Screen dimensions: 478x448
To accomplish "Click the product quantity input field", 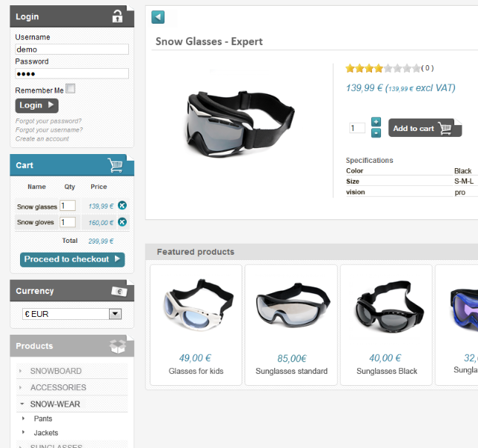I will [x=357, y=128].
